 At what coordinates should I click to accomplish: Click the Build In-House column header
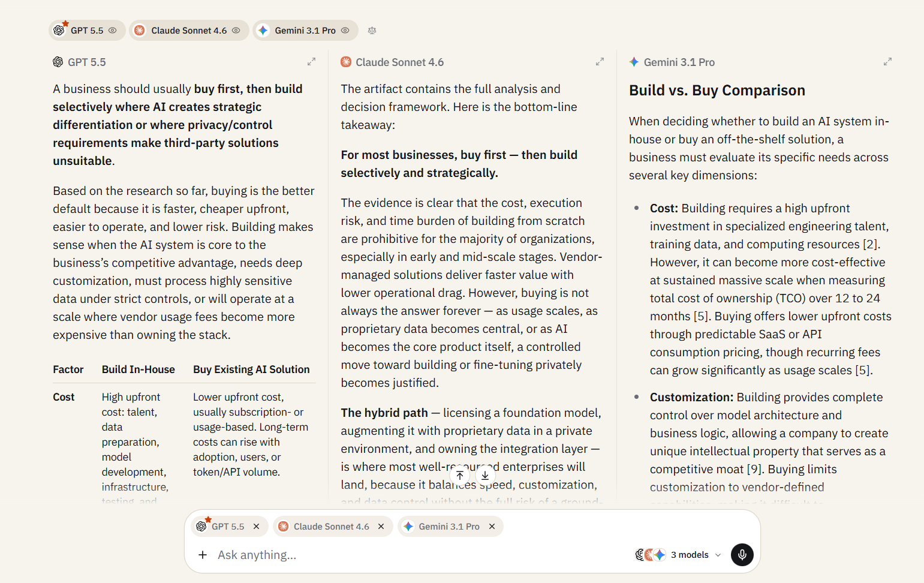pyautogui.click(x=139, y=369)
